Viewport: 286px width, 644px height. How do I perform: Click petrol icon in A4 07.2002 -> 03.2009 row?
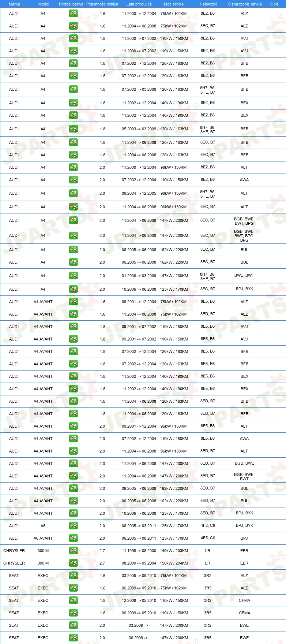(74, 89)
